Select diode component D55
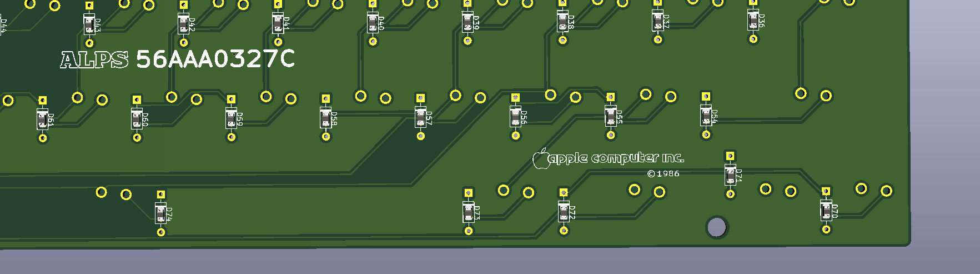980x274 pixels. [x=610, y=116]
